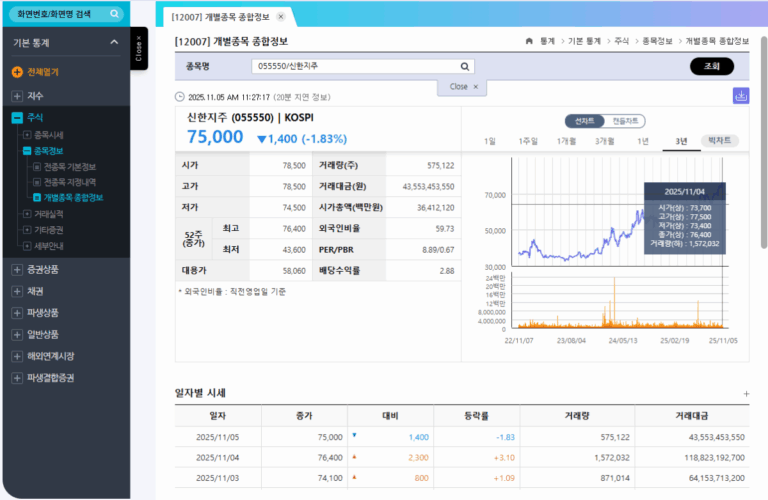Click the 빅차트 button
Image resolution: width=768 pixels, height=500 pixels.
(x=720, y=141)
